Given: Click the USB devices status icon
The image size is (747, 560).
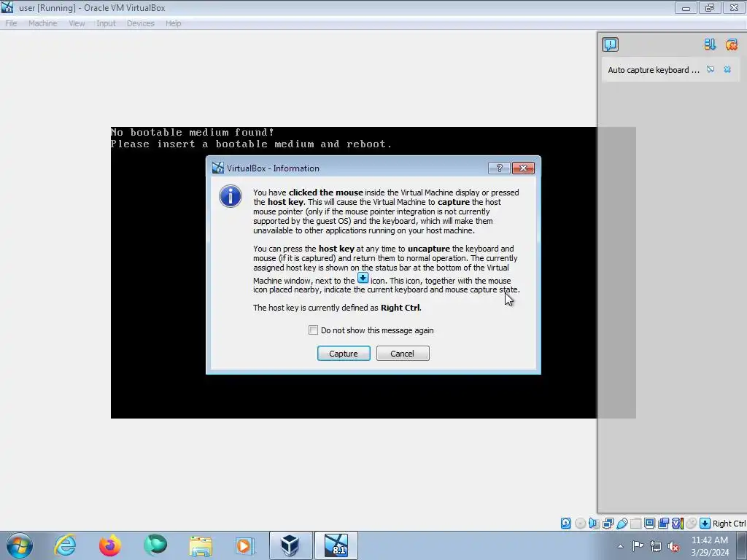Looking at the screenshot, I should (x=622, y=524).
